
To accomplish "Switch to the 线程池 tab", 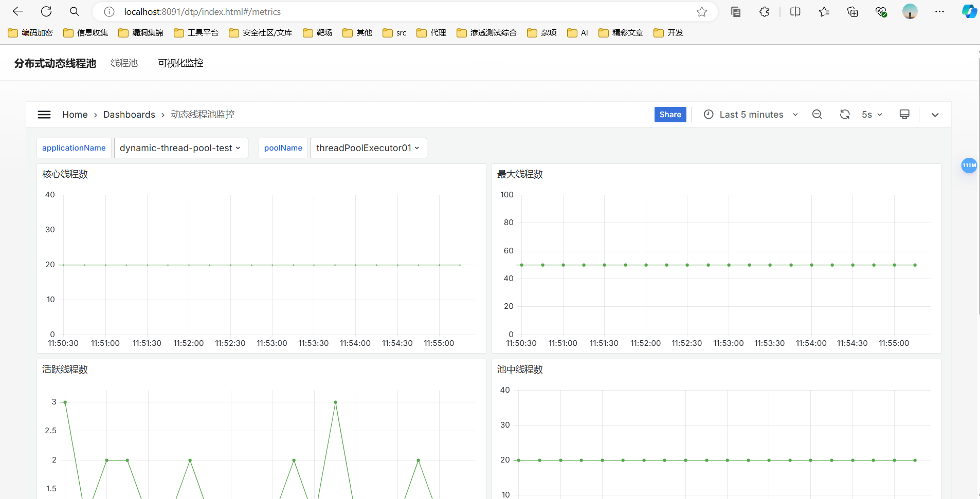I will click(x=124, y=63).
